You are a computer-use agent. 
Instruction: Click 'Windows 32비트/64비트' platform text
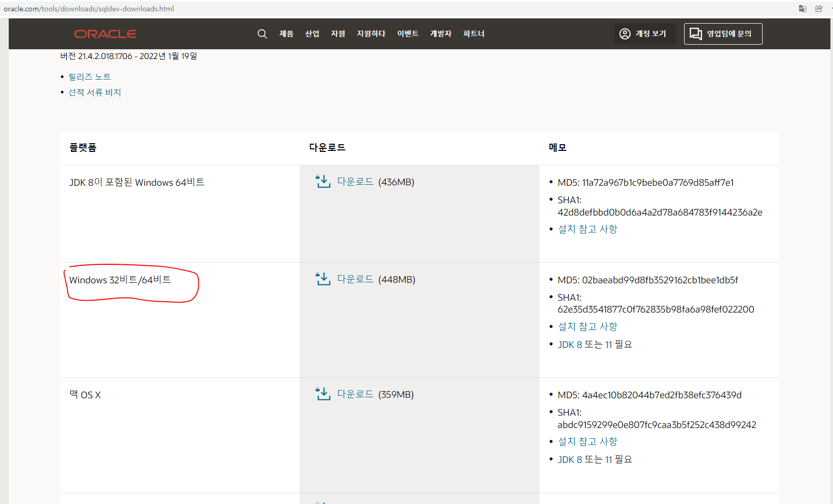tap(120, 280)
